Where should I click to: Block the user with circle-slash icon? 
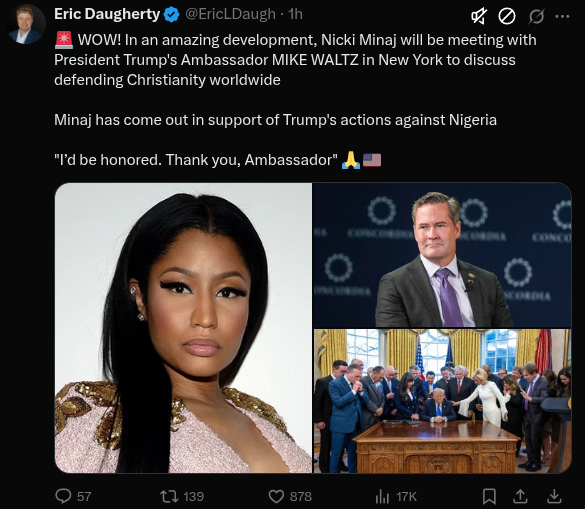507,16
